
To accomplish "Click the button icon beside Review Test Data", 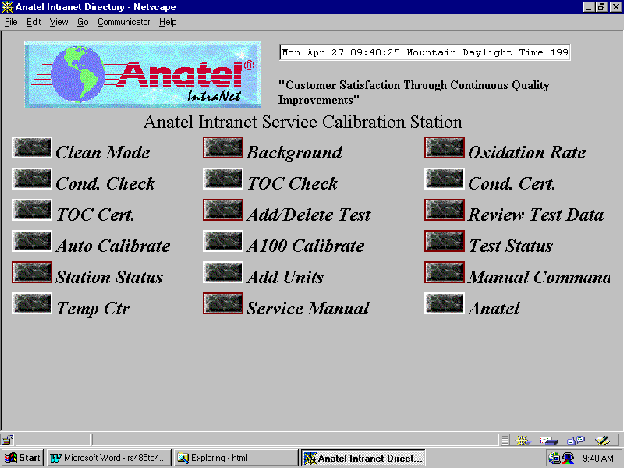I will (444, 210).
